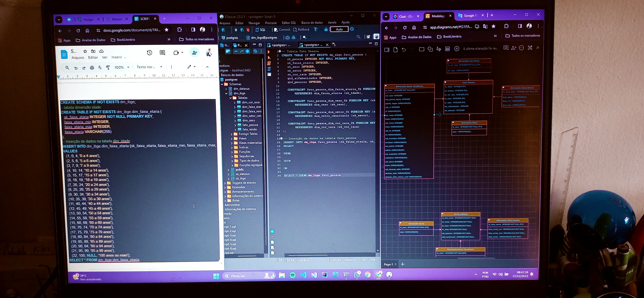Image resolution: width=644 pixels, height=298 pixels.
Task: Toggle bookmark star in diagrams.net address bar
Action: (x=494, y=26)
